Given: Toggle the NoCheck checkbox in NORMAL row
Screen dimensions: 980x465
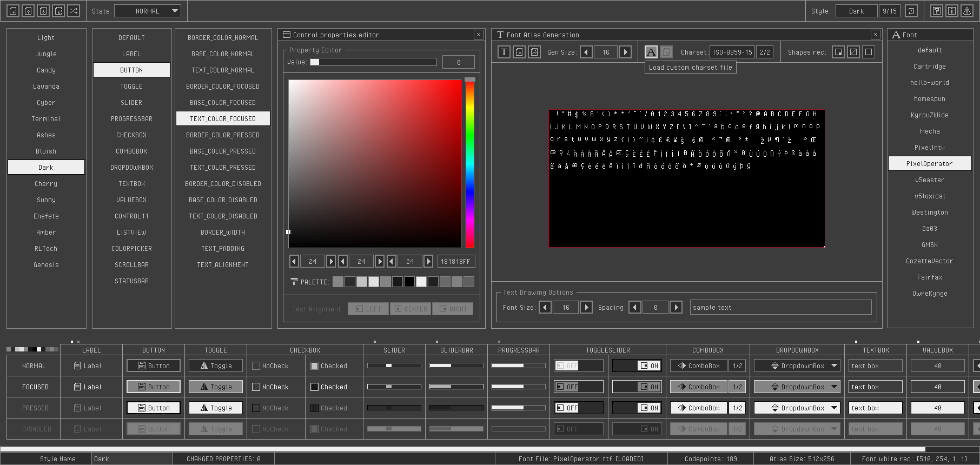Looking at the screenshot, I should [256, 366].
